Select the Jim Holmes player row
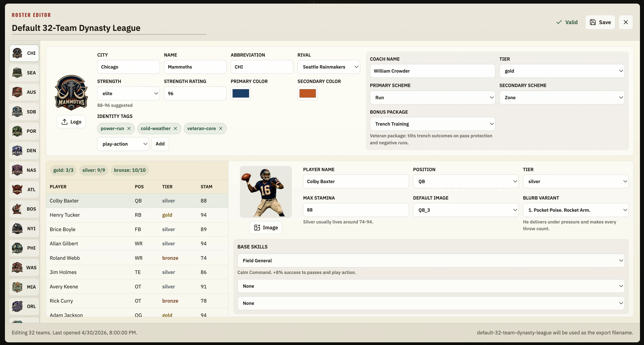The height and width of the screenshot is (345, 644). tap(137, 272)
